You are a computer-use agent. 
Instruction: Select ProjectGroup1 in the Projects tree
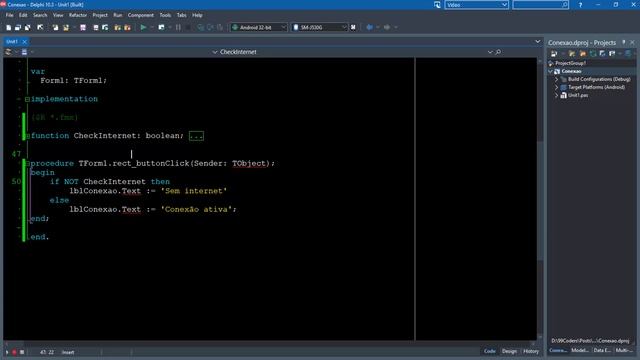tap(570, 63)
